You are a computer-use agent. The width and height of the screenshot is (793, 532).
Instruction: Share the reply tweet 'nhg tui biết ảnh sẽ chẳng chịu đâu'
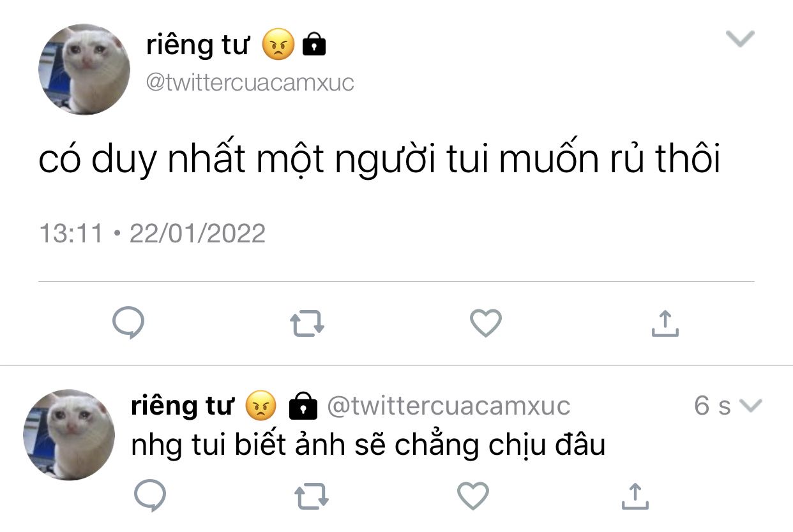point(635,496)
